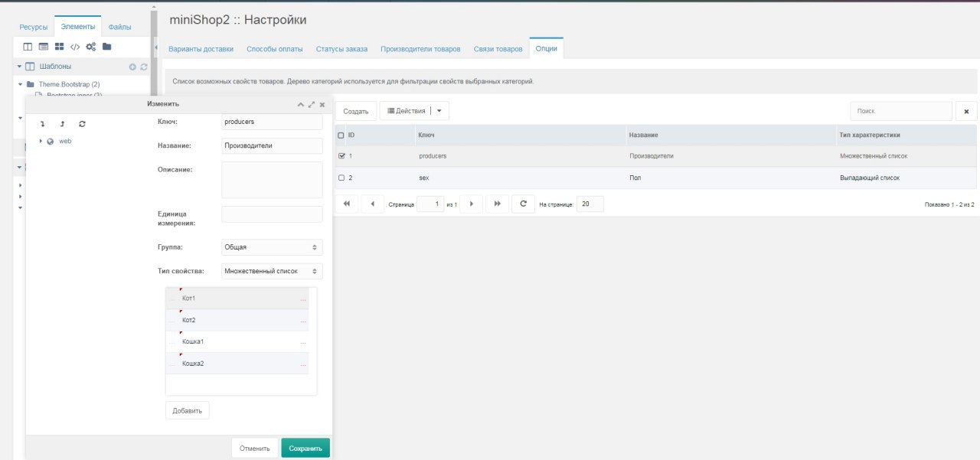Click the На странице field showing 20
This screenshot has height=460, width=980.
point(590,204)
